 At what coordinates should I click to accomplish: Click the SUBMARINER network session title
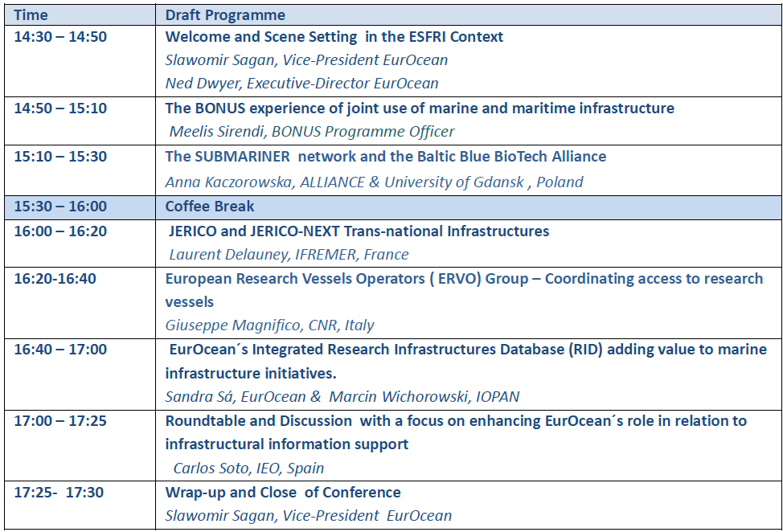(x=386, y=157)
